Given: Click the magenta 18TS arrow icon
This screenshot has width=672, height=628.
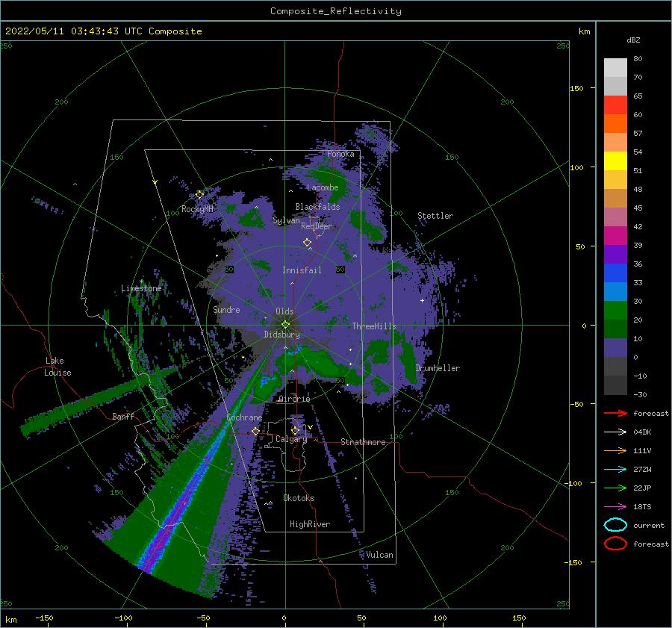Looking at the screenshot, I should (x=615, y=507).
